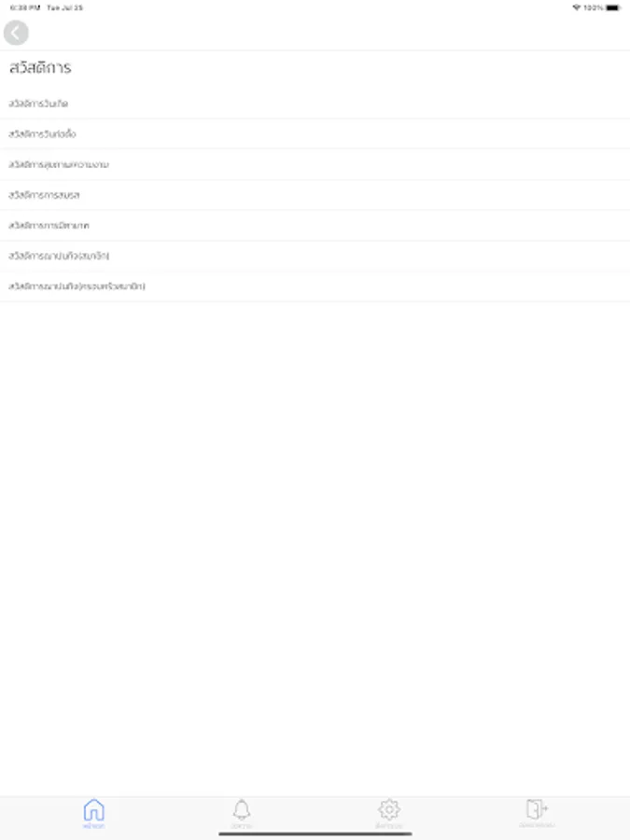Tap the label under the gear icon

click(389, 826)
